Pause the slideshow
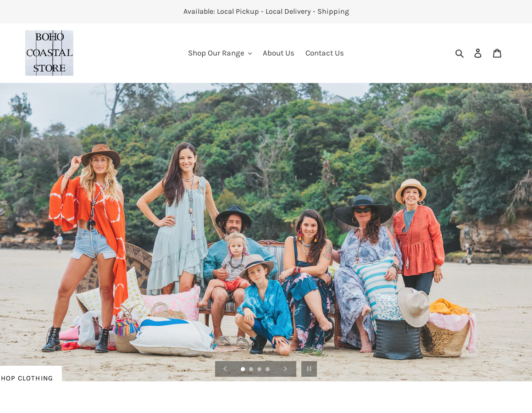 point(309,369)
